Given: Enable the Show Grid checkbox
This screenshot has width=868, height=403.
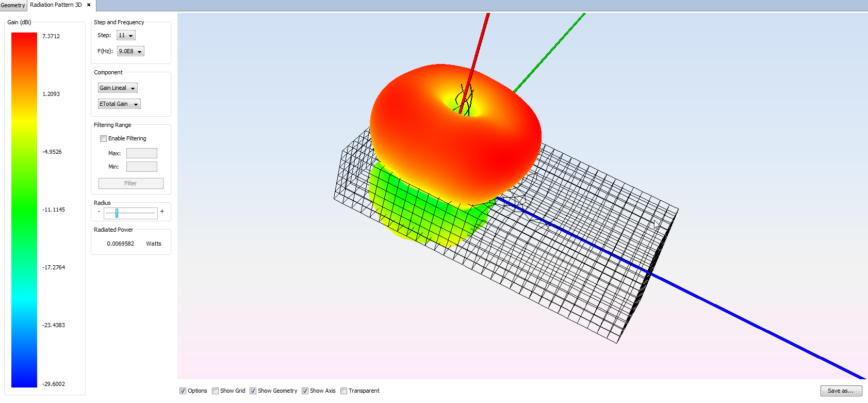Looking at the screenshot, I should point(216,391).
